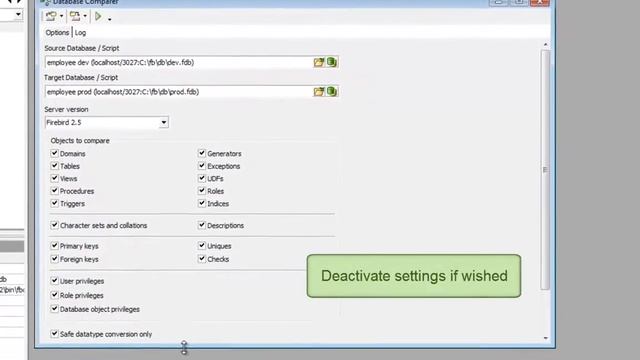Toggle the UDFs checkbox
This screenshot has height=360, width=640.
[202, 178]
